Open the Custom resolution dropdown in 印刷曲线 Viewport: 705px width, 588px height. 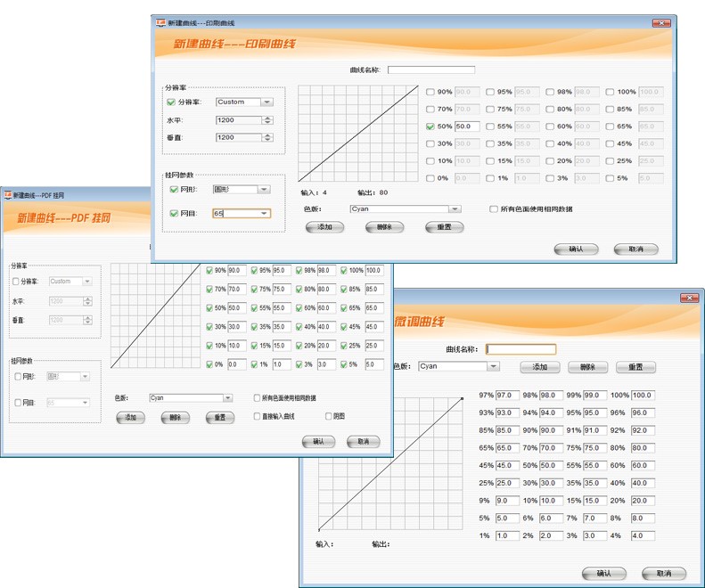[266, 102]
